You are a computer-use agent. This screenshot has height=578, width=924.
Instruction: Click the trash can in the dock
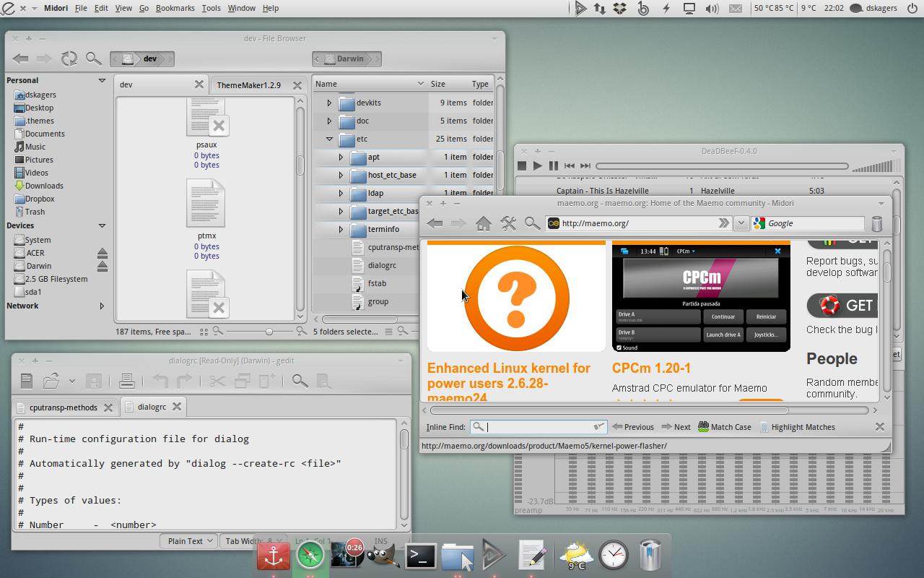[650, 555]
